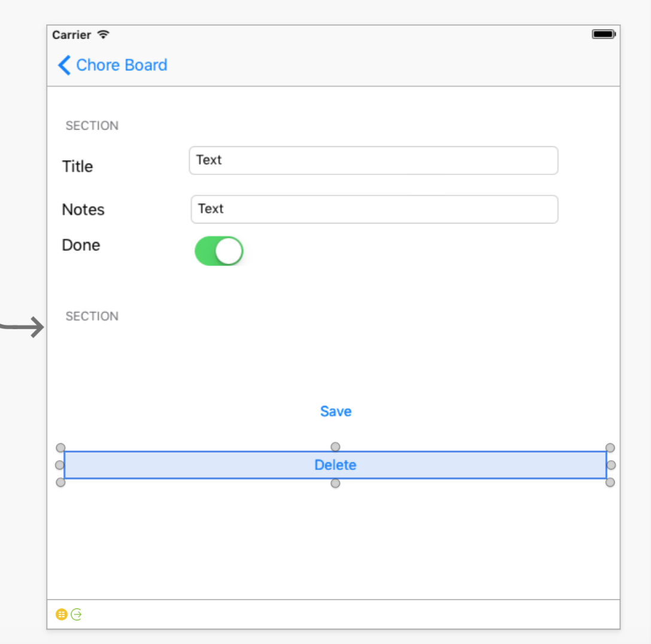Click the Notes label
The width and height of the screenshot is (651, 644).
83,209
